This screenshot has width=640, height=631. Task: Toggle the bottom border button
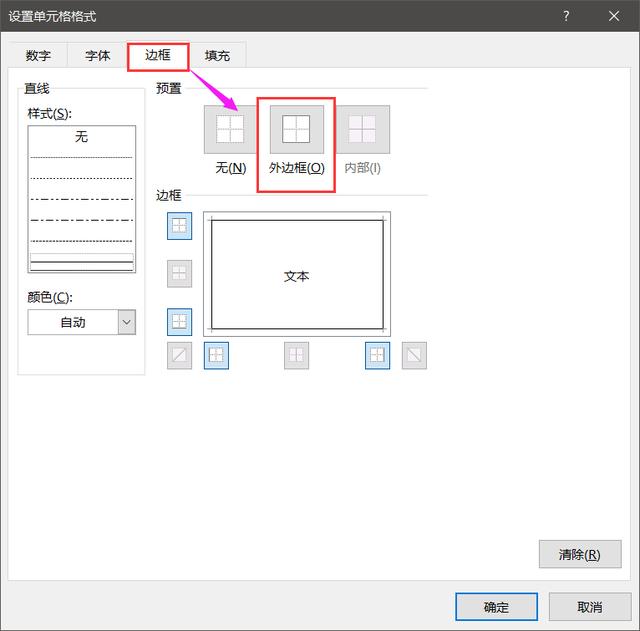click(x=179, y=322)
